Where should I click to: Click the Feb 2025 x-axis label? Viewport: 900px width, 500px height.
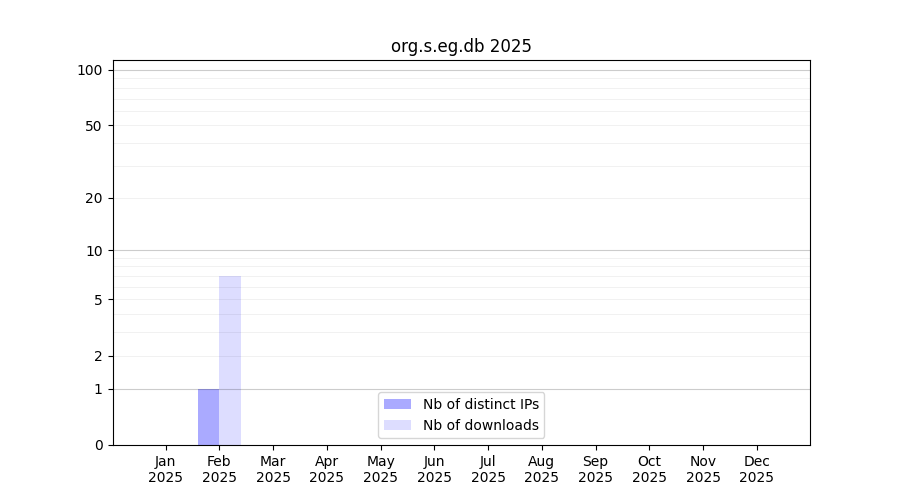(219, 469)
